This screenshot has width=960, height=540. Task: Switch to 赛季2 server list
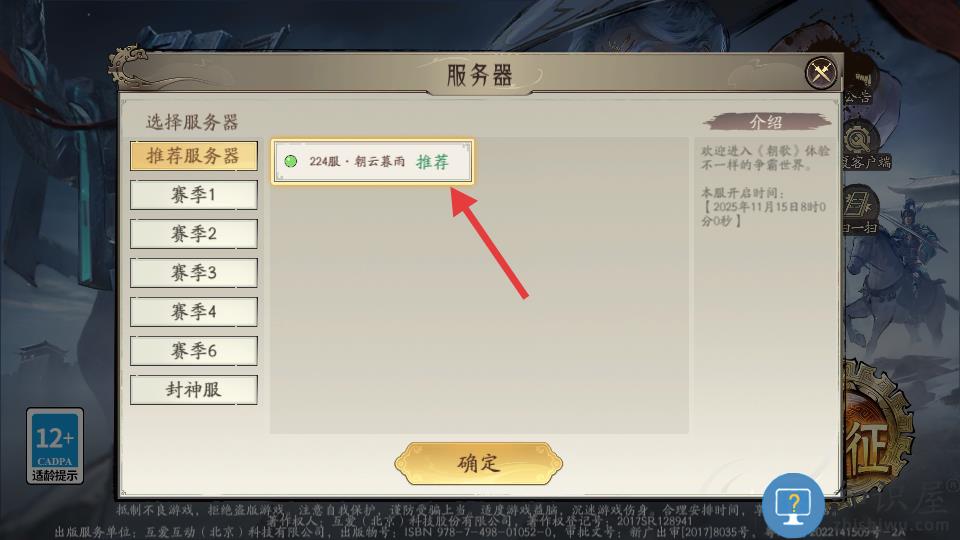[193, 234]
